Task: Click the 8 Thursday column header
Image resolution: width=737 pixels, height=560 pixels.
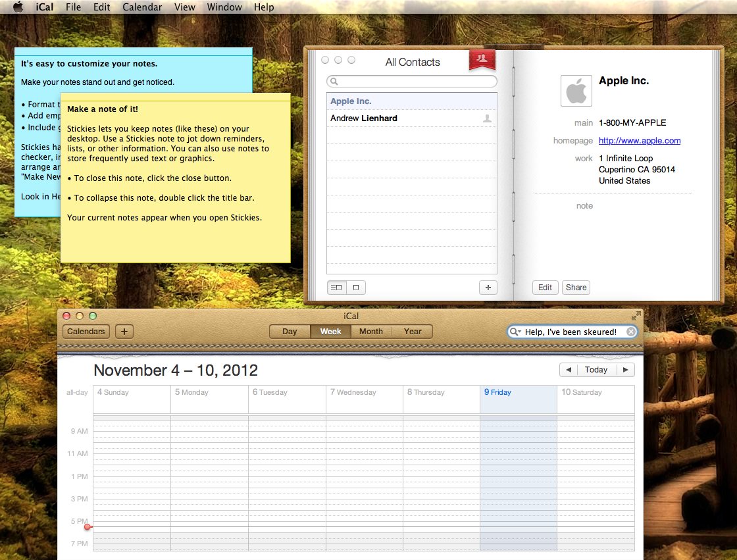Action: 426,392
